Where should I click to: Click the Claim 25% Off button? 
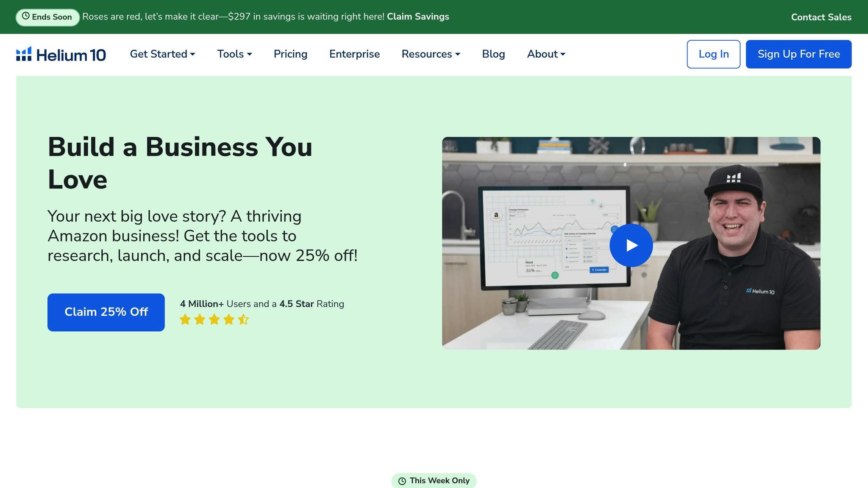coord(106,312)
